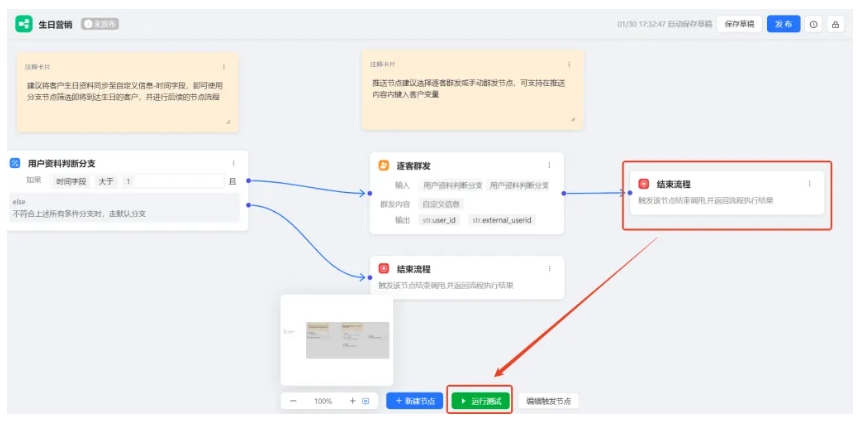Open more menu of the lower 结束流程 node
The width and height of the screenshot is (862, 425).
[x=549, y=268]
